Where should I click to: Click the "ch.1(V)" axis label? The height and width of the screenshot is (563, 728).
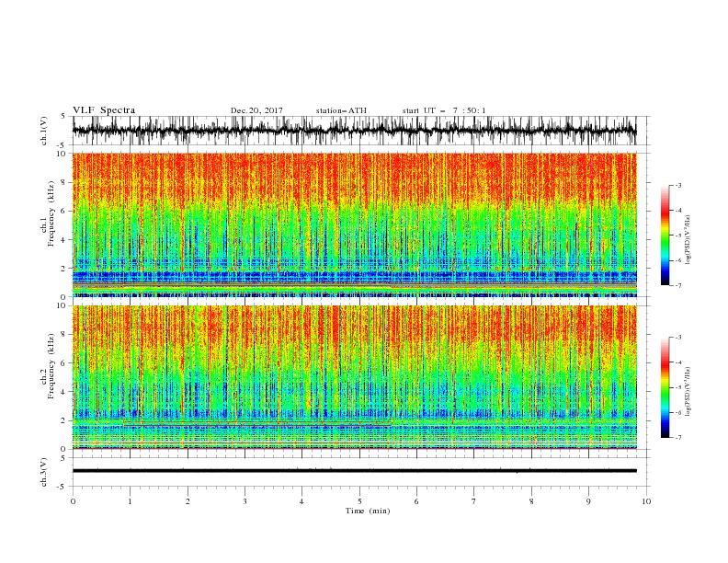[x=44, y=131]
